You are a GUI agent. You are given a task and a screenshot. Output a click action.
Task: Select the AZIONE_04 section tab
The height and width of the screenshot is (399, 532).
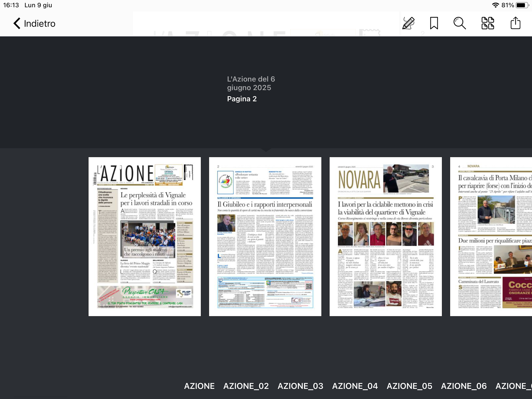pos(355,386)
